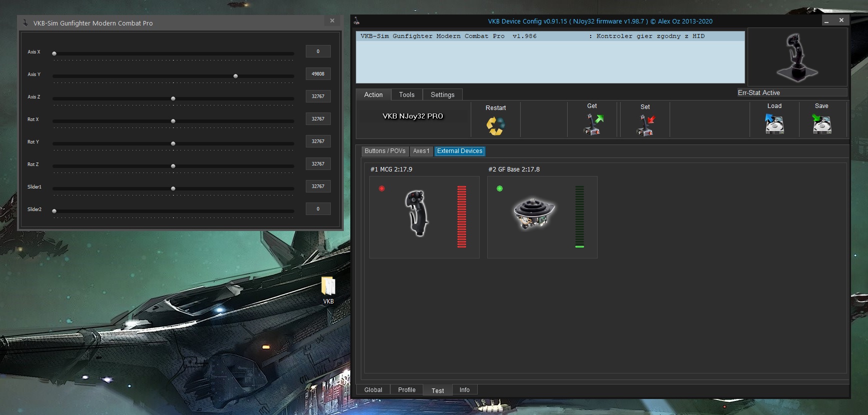The image size is (868, 415).
Task: Select the GF Base gimbal image
Action: tap(534, 213)
